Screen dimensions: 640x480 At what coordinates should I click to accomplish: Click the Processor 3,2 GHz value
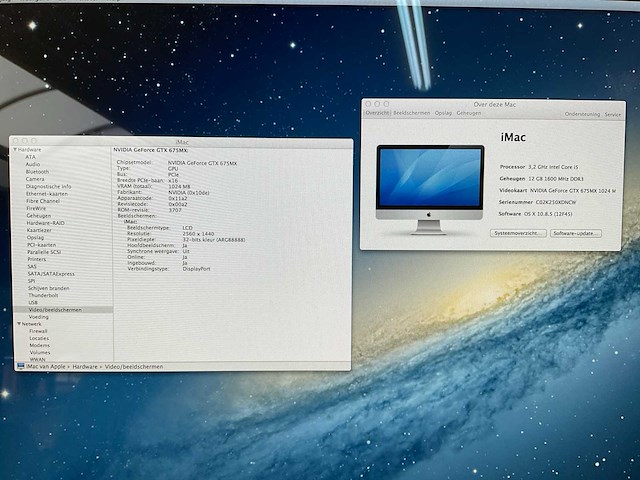(553, 167)
